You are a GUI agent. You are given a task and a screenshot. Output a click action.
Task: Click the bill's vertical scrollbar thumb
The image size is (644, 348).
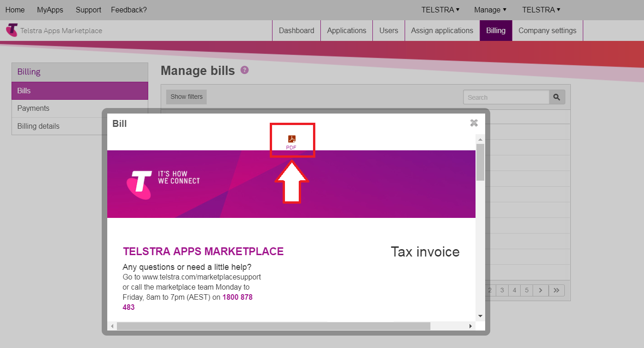click(x=480, y=162)
